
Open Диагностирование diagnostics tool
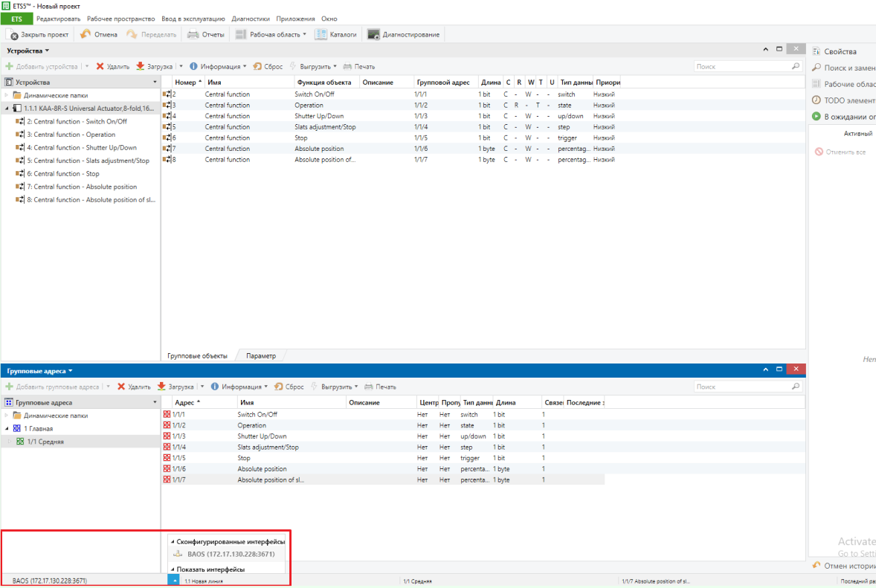pos(403,35)
